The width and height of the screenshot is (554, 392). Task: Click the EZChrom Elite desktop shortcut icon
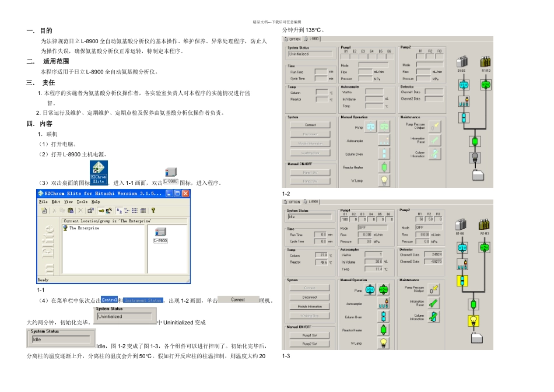99,173
